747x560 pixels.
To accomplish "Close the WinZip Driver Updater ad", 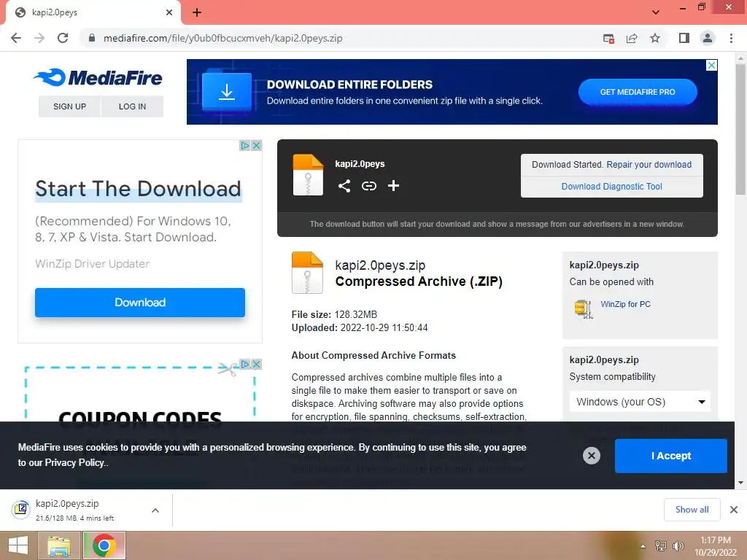I will click(x=256, y=145).
